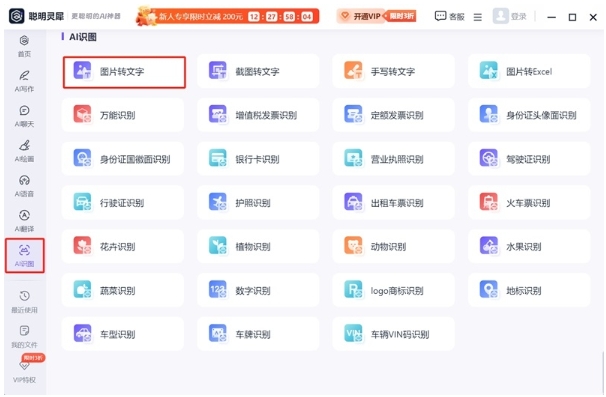Select 定额发票识别 tool
Screen dimensions: 606x397
393,115
